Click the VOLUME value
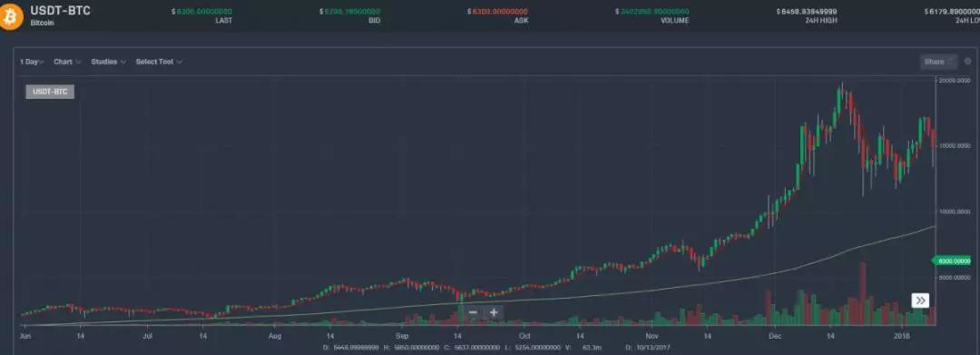 coord(652,12)
